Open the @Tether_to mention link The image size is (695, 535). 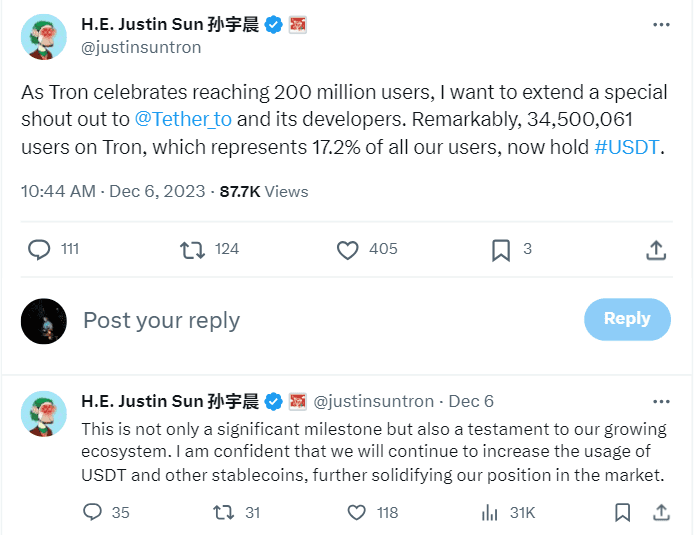pyautogui.click(x=182, y=119)
